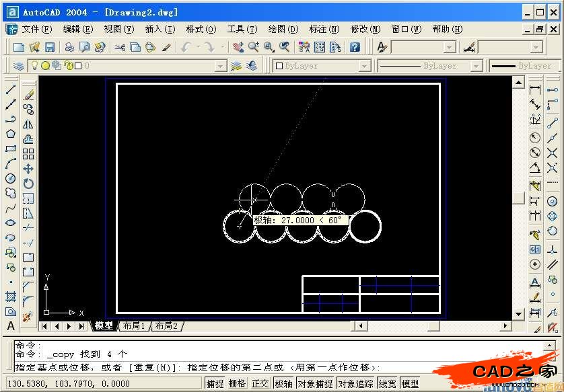
Task: Select the Multiline Text tool
Action: pyautogui.click(x=11, y=326)
